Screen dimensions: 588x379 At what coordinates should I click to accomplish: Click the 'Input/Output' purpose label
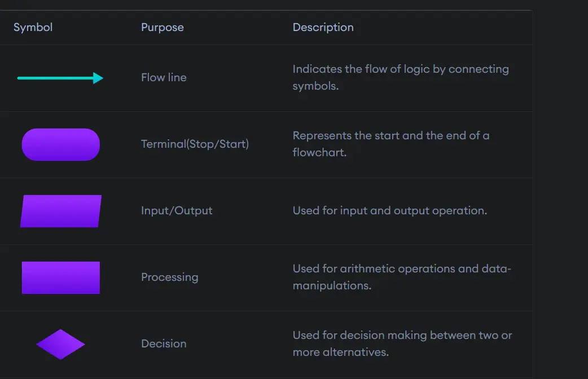(177, 210)
